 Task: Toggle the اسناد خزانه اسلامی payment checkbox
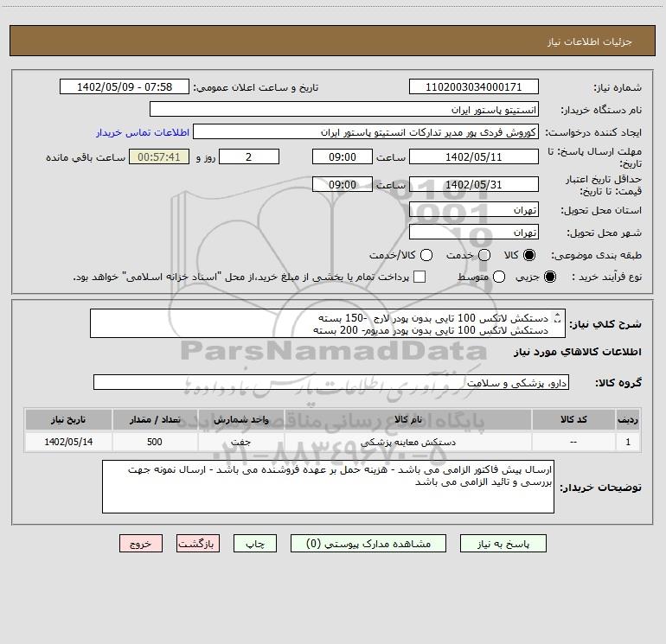tap(419, 277)
